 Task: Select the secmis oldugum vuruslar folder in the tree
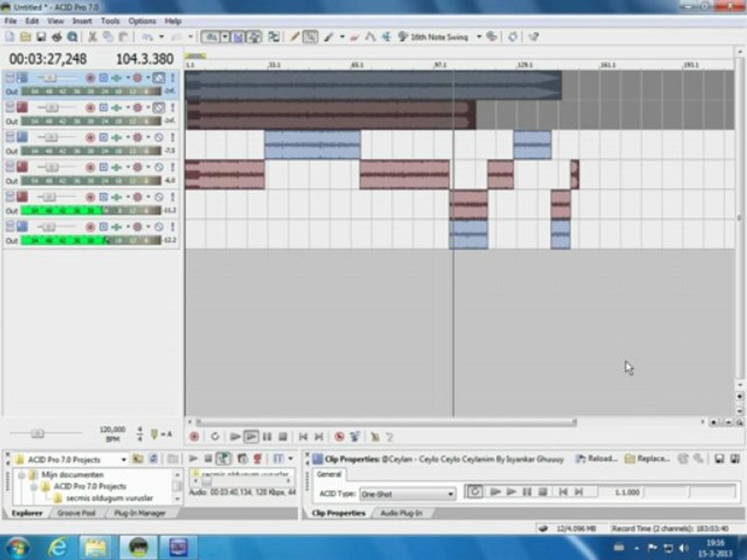pyautogui.click(x=110, y=498)
